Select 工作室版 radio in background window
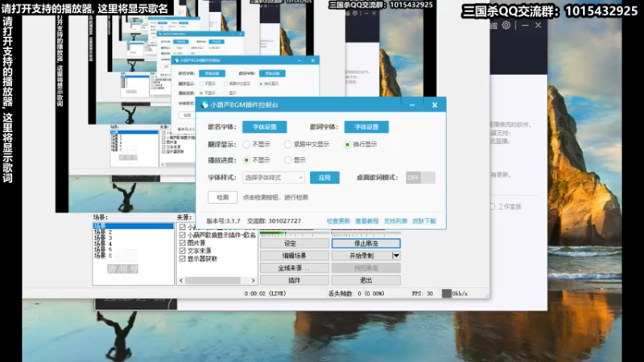The height and width of the screenshot is (362, 644). (492, 207)
